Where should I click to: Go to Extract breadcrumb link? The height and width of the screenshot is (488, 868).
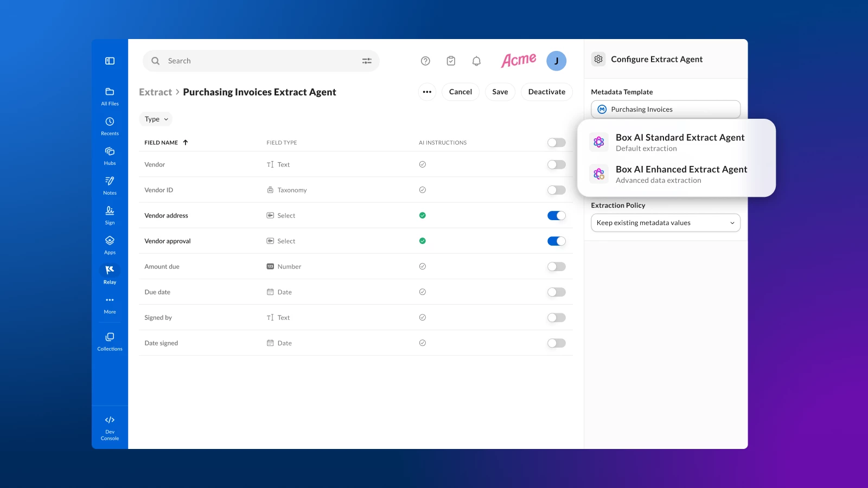pyautogui.click(x=155, y=92)
